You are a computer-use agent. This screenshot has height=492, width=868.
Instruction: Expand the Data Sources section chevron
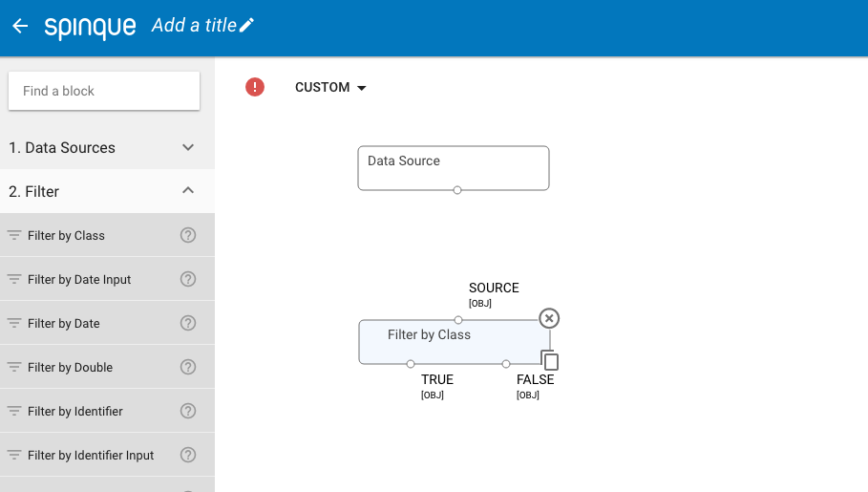(188, 147)
